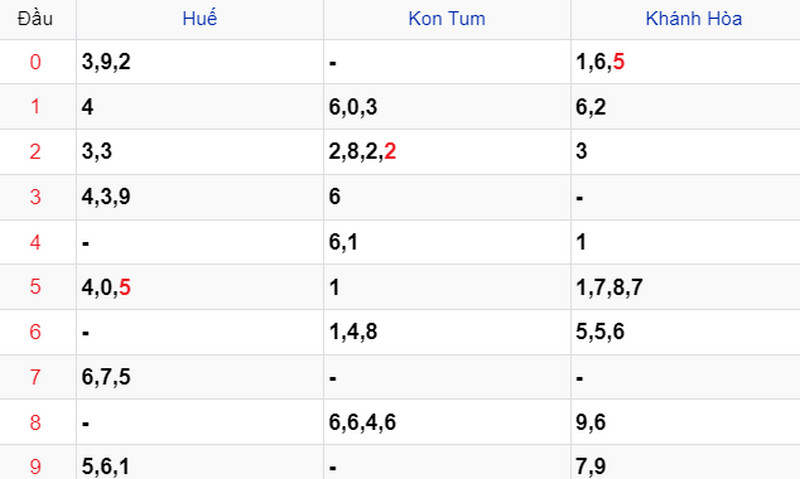This screenshot has height=479, width=800.
Task: Click the Khánh Hòa cell showing 1,7,8,7
Action: [685, 287]
